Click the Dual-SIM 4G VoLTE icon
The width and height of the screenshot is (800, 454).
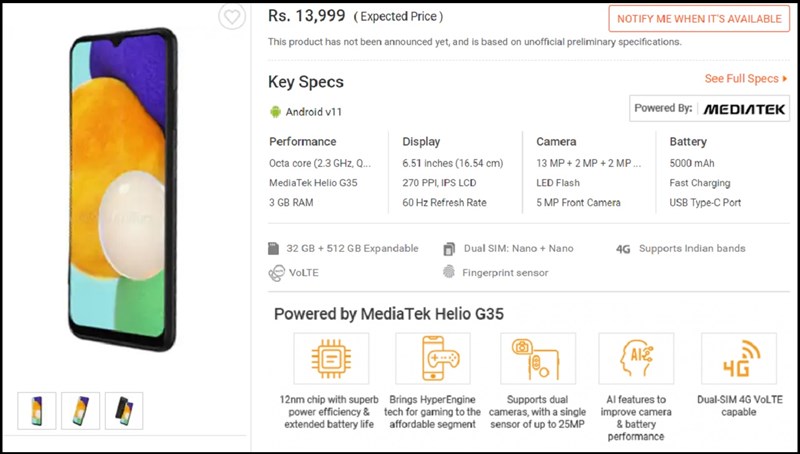click(x=738, y=359)
